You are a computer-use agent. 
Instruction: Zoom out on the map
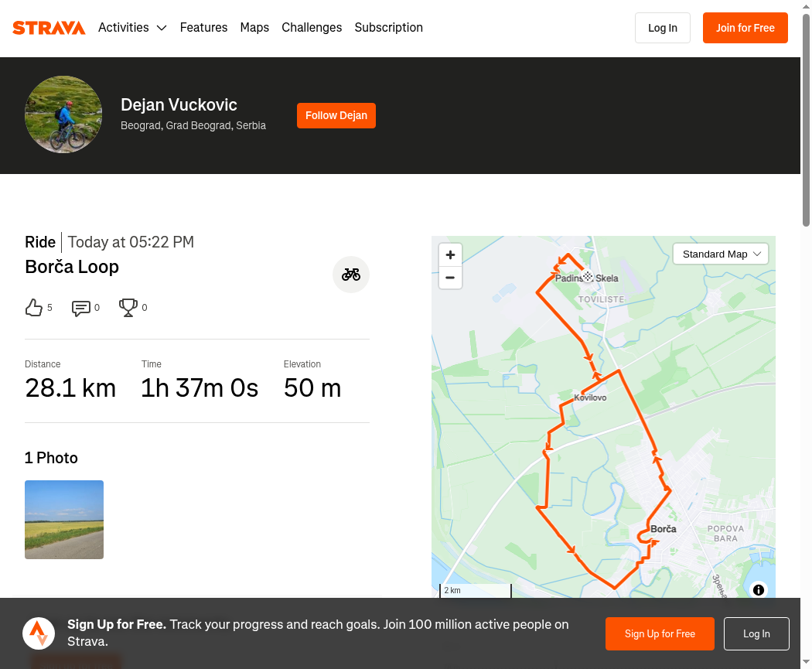pos(450,278)
